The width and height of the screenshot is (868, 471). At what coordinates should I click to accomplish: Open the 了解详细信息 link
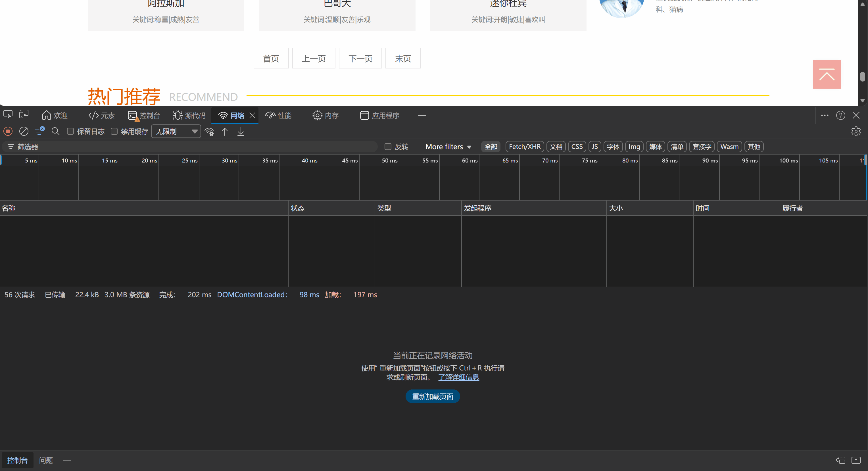(459, 377)
